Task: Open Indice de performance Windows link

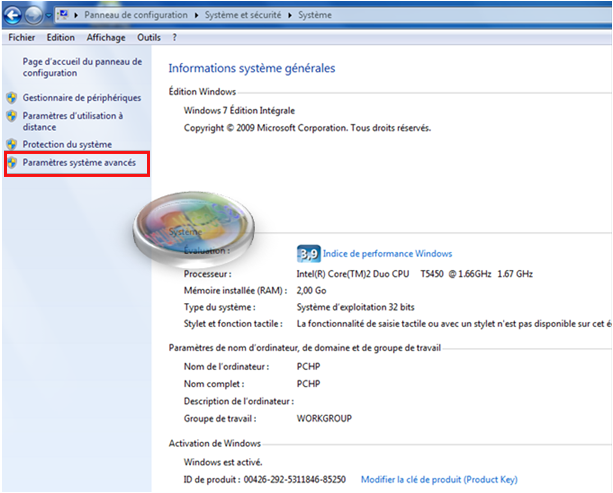Action: [x=387, y=254]
